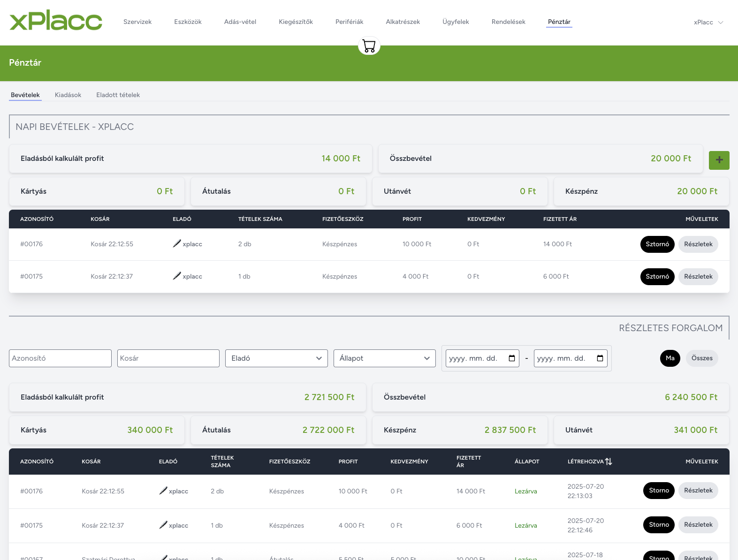The width and height of the screenshot is (738, 560).
Task: Click seller pen icon in daily row #00176
Action: coord(177,243)
